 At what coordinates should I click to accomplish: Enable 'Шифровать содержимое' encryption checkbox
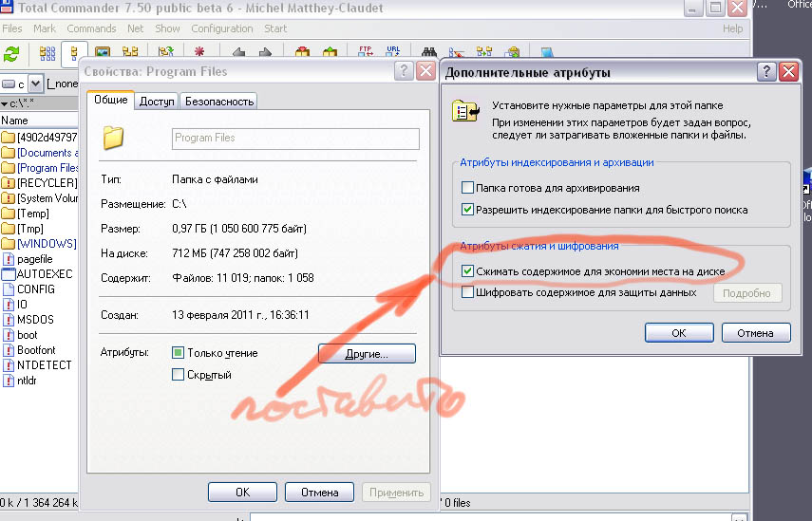[x=467, y=292]
